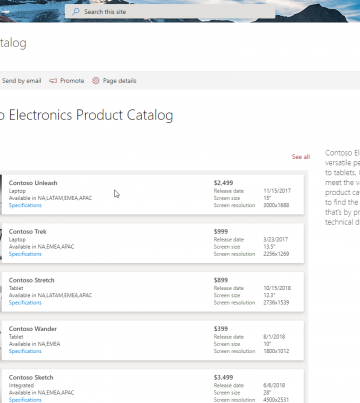
Task: Select the Contoso Sketch product title
Action: 31,377
